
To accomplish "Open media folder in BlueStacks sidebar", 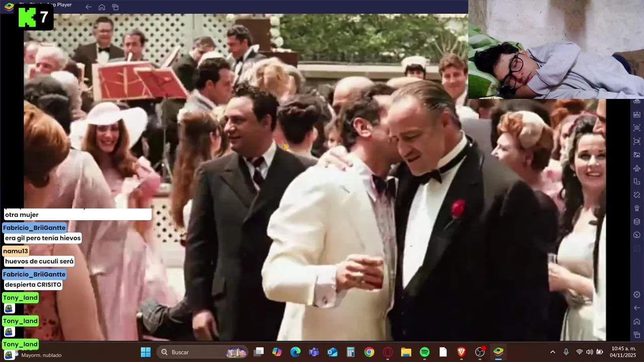I will [x=636, y=155].
